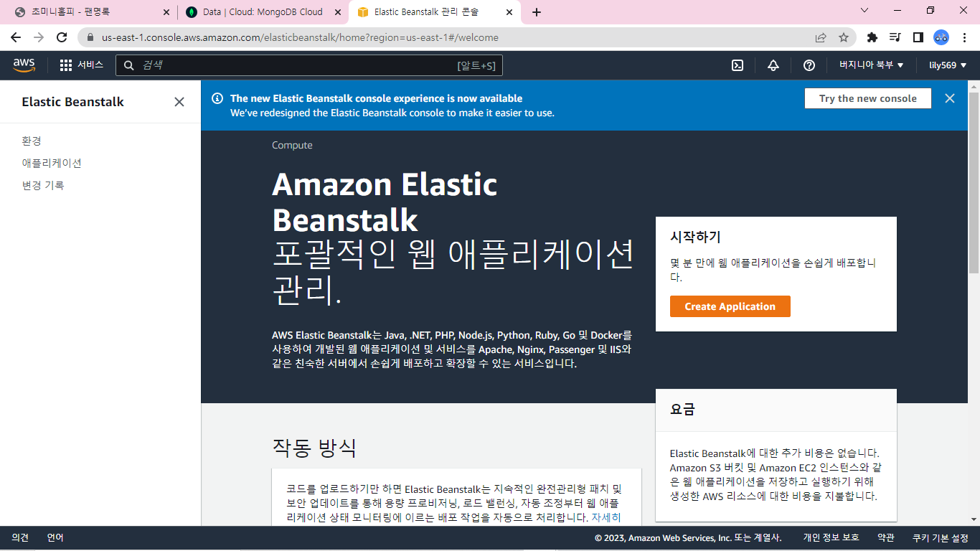Open 개인 정보 보호 footer link

(x=831, y=537)
